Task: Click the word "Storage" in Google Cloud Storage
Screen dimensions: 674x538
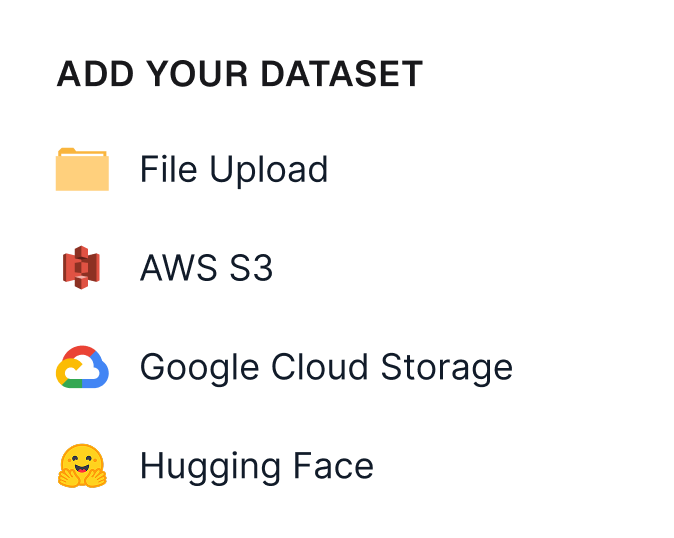Action: tap(447, 368)
